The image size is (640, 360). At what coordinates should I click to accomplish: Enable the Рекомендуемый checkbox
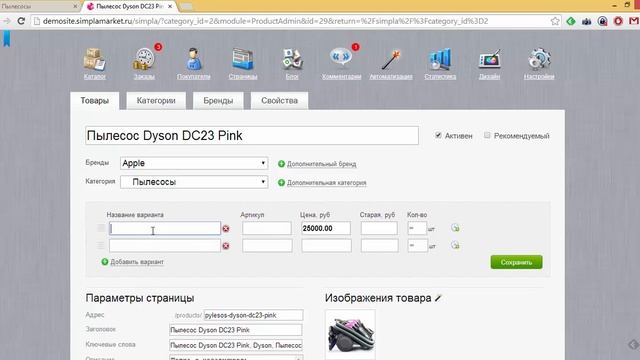pos(487,135)
